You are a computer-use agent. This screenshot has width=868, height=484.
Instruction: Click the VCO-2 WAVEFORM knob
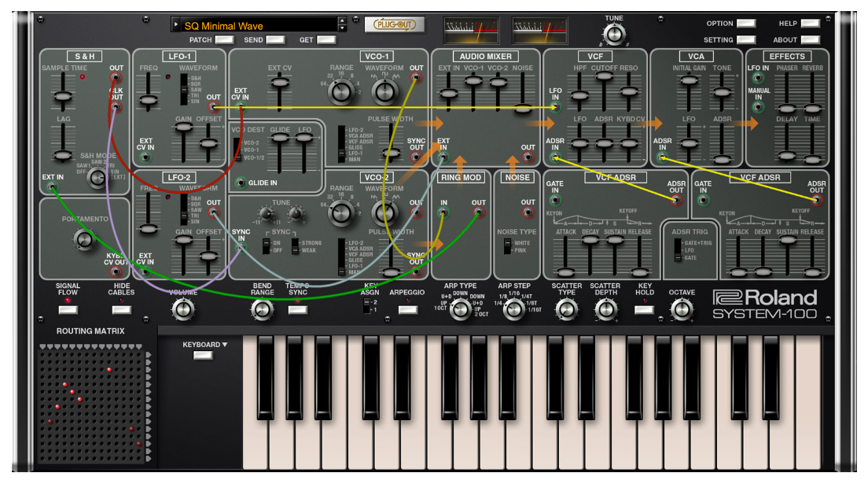coord(384,212)
